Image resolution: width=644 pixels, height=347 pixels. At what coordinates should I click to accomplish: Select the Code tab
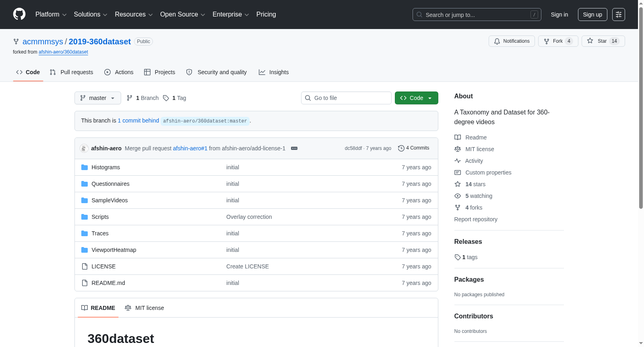click(x=28, y=72)
